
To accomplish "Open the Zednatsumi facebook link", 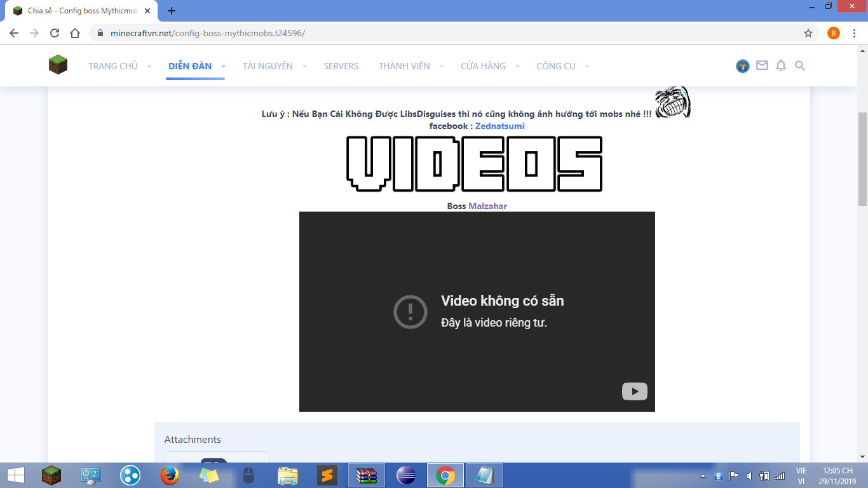I will [x=500, y=126].
